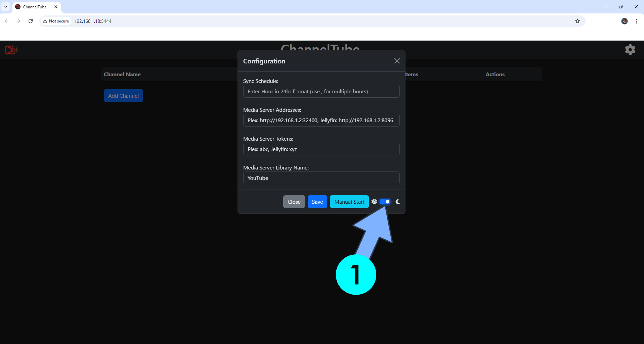Image resolution: width=644 pixels, height=344 pixels.
Task: Click the ChannelTube logo icon
Action: pos(11,50)
